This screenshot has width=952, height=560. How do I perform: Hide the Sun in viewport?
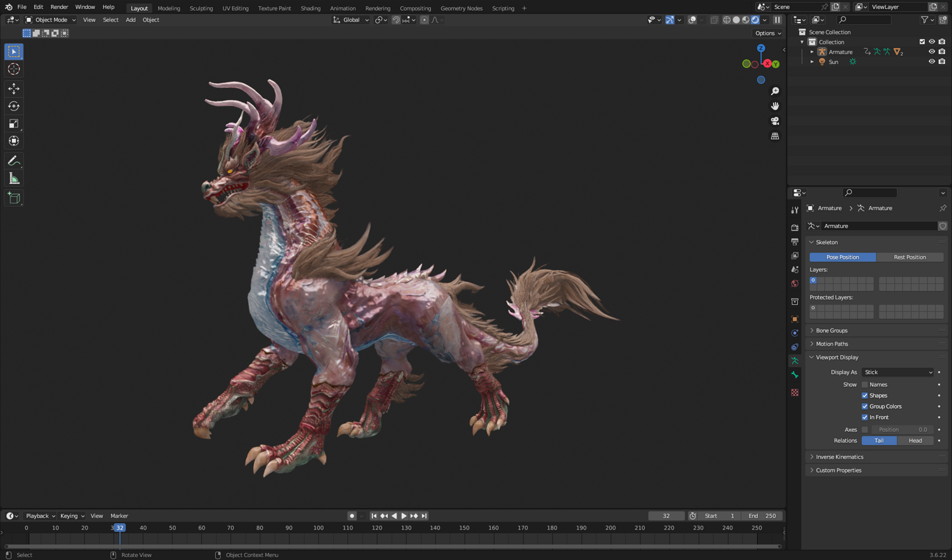[x=932, y=62]
